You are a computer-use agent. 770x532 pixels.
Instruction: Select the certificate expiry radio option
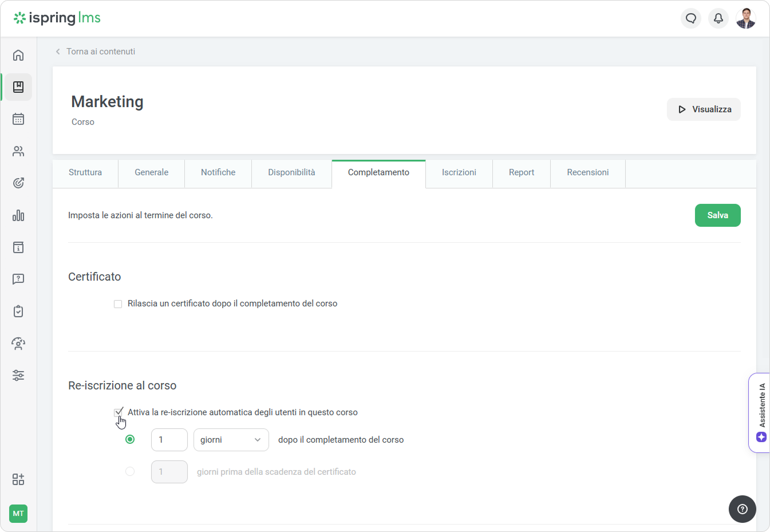[130, 471]
